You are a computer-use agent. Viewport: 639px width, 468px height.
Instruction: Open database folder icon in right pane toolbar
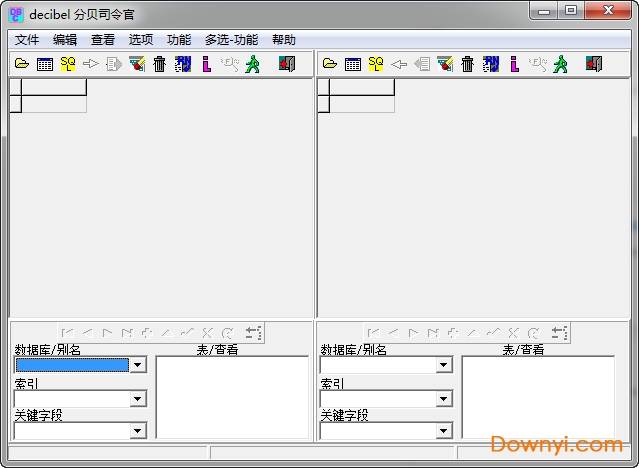point(330,64)
